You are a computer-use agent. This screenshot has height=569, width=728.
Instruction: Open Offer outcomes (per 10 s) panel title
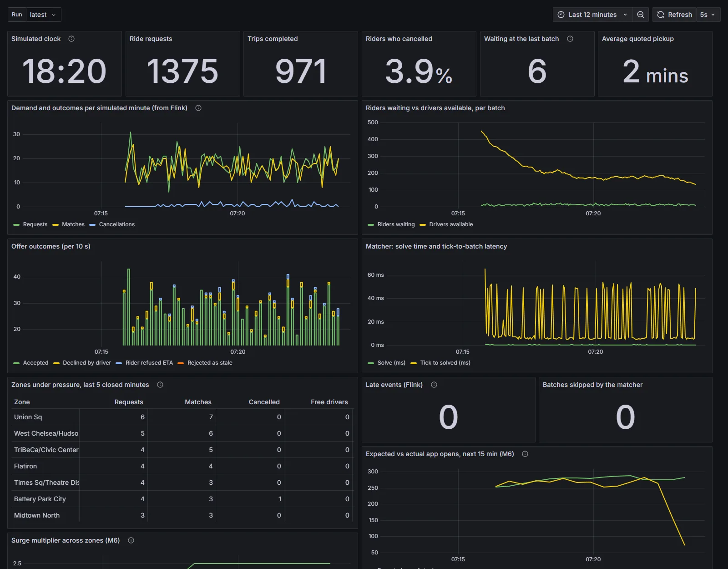pos(51,246)
